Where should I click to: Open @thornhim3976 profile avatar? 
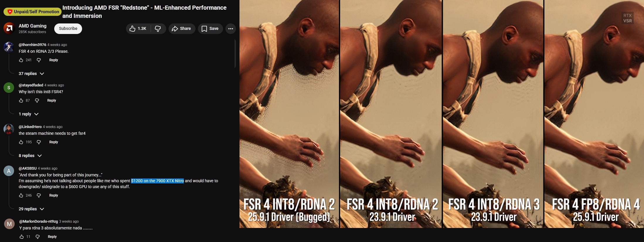(x=9, y=47)
